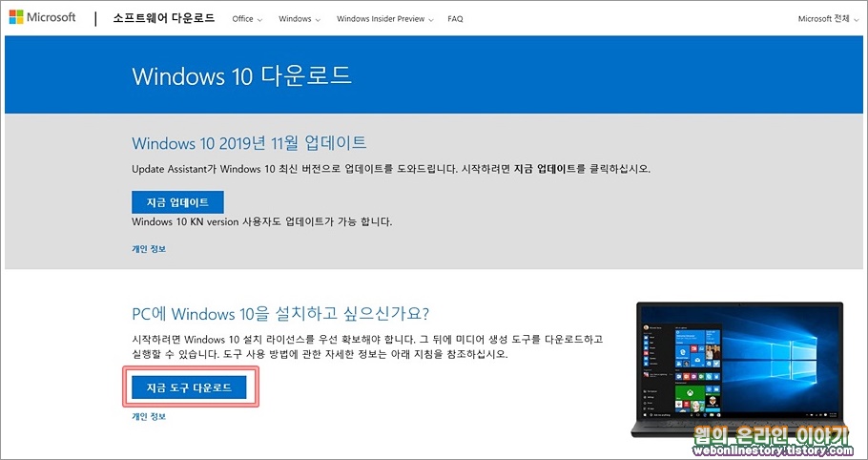
Task: Open the FAQ page
Action: (x=455, y=19)
